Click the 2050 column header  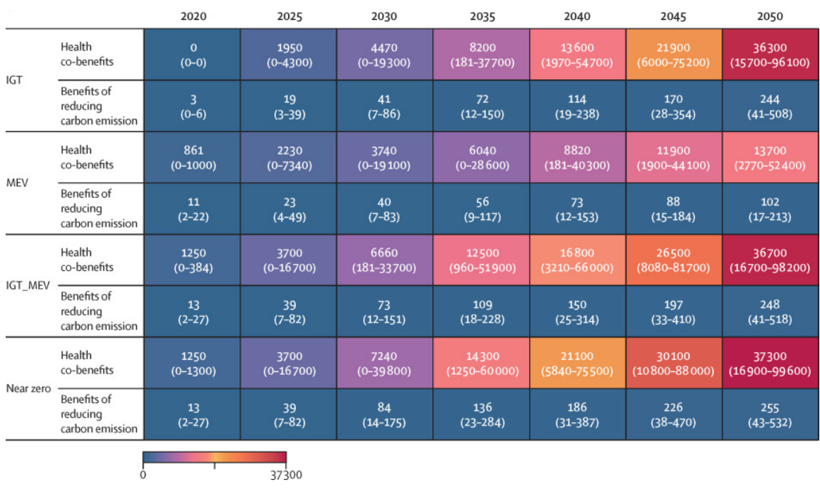771,16
